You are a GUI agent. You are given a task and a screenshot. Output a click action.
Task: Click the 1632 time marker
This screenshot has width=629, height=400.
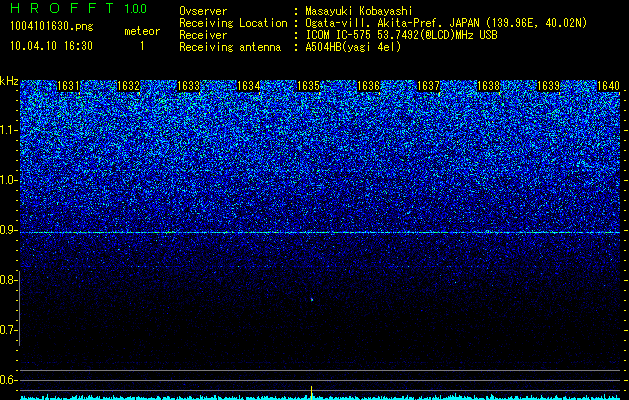(128, 86)
